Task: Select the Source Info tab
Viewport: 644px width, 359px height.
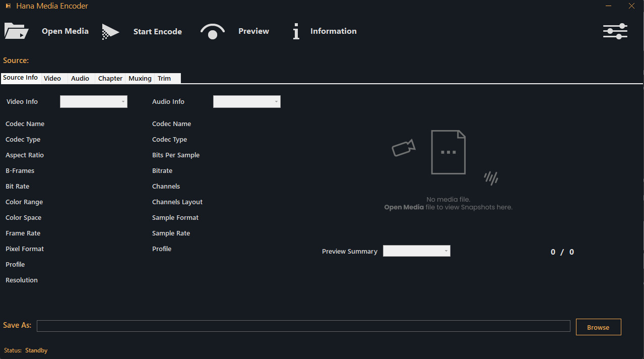Action: 21,78
